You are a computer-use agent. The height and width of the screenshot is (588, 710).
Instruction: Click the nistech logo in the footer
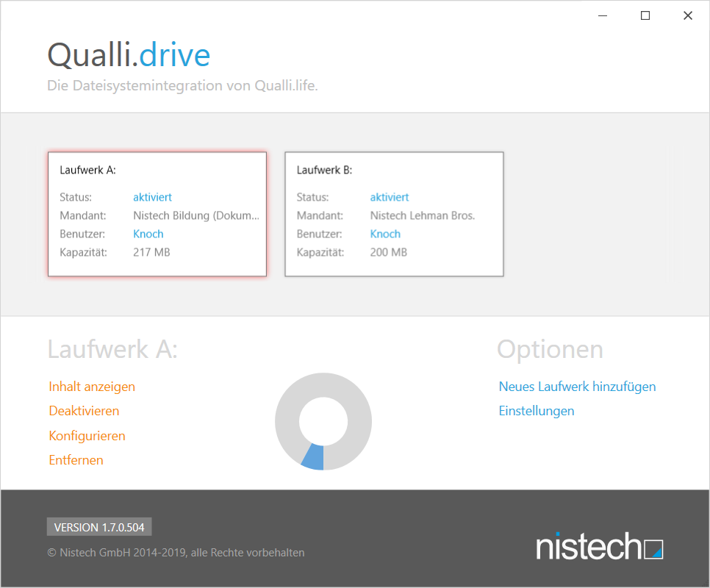point(600,546)
